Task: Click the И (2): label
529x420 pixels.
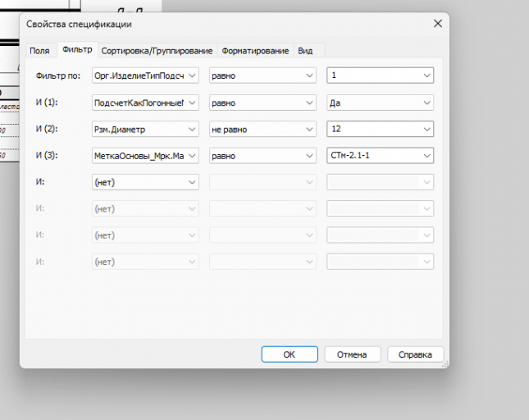Action: 47,129
